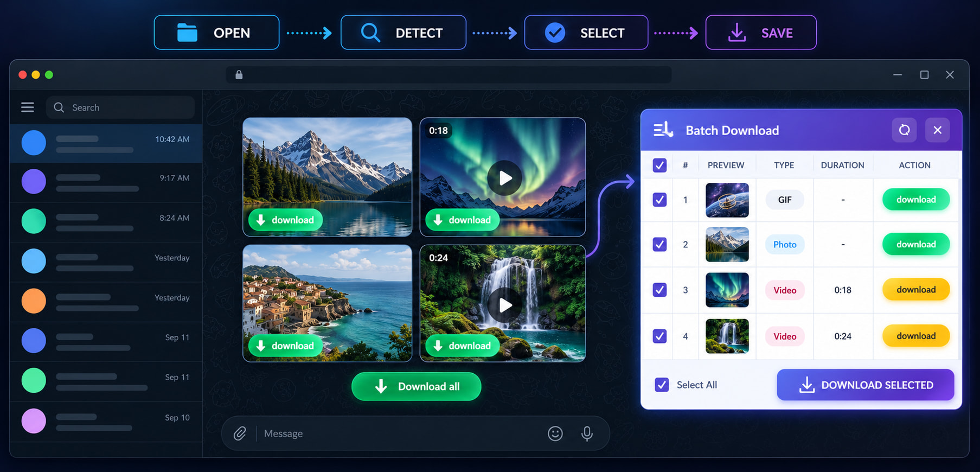Click the DETECT step button
The image size is (980, 472).
(403, 33)
